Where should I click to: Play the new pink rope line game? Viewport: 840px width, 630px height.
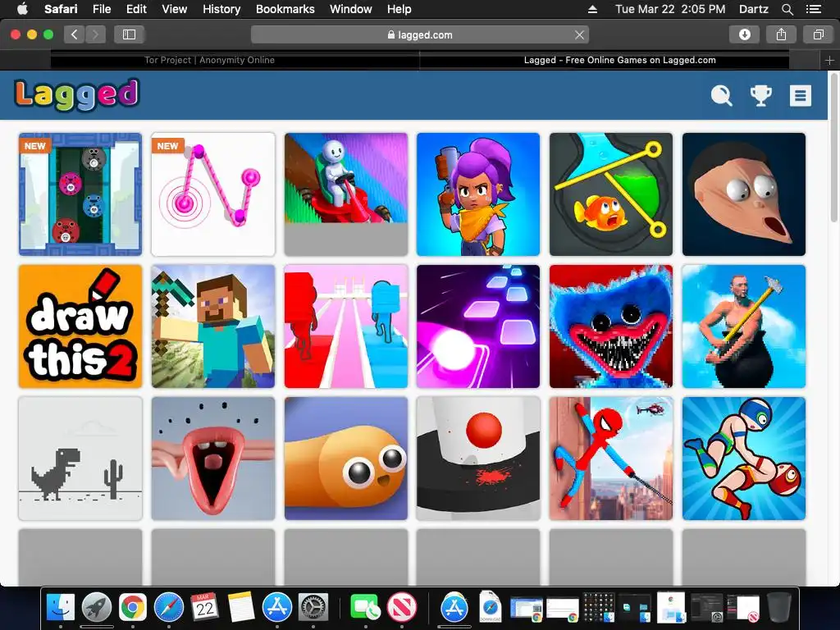click(x=213, y=194)
